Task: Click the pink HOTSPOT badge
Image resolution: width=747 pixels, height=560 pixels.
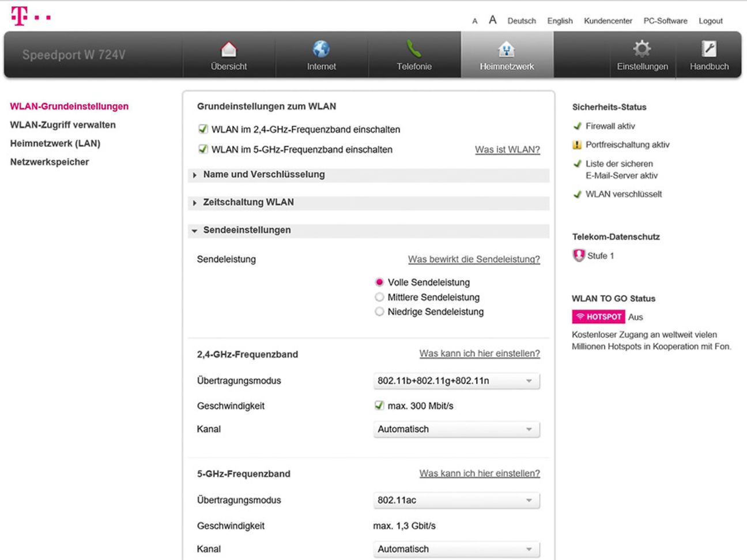Action: click(x=598, y=317)
